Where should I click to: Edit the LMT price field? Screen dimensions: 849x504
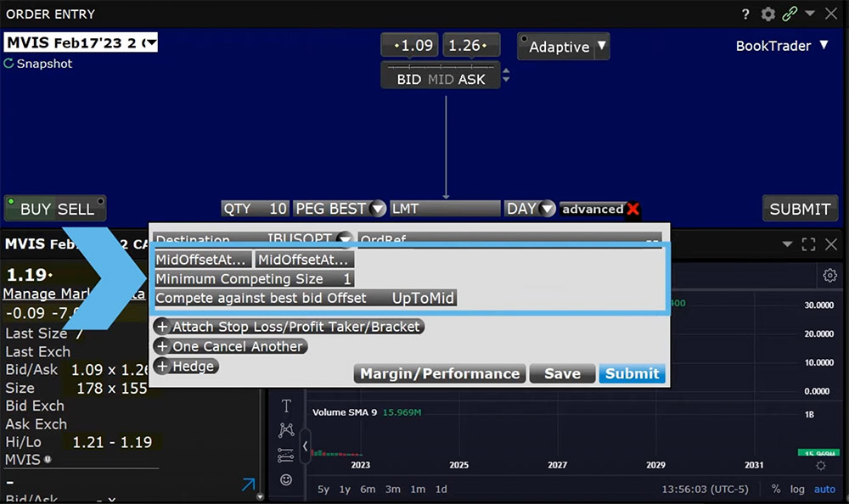tap(445, 209)
